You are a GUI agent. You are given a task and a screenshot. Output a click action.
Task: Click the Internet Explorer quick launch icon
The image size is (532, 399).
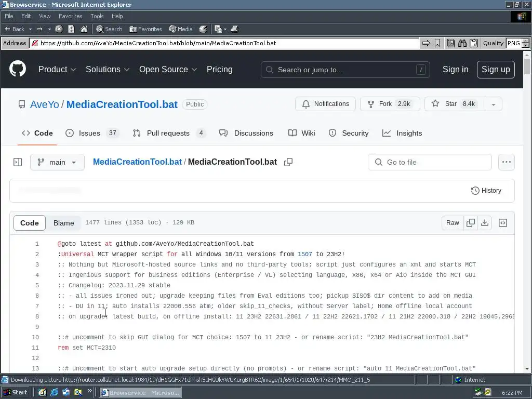point(54,393)
